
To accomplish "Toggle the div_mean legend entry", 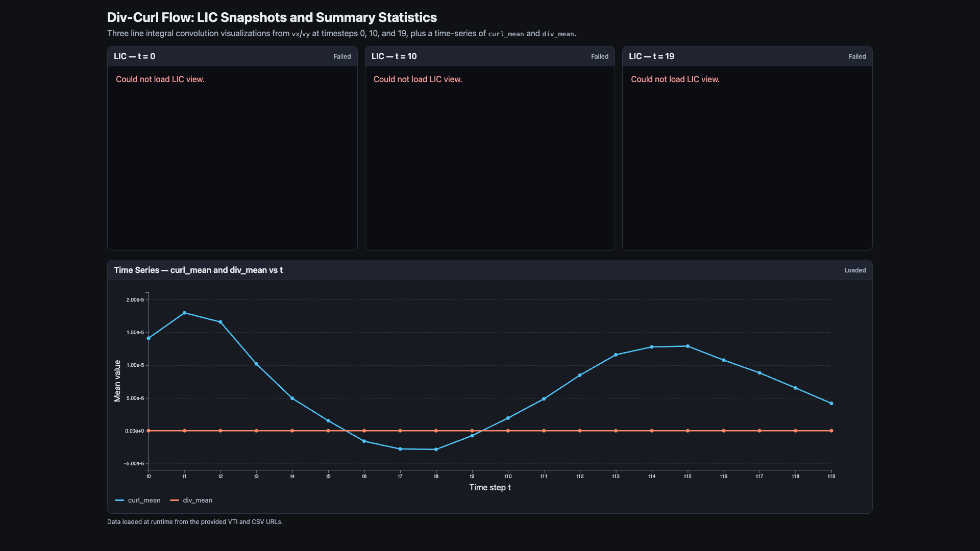I will pyautogui.click(x=191, y=500).
